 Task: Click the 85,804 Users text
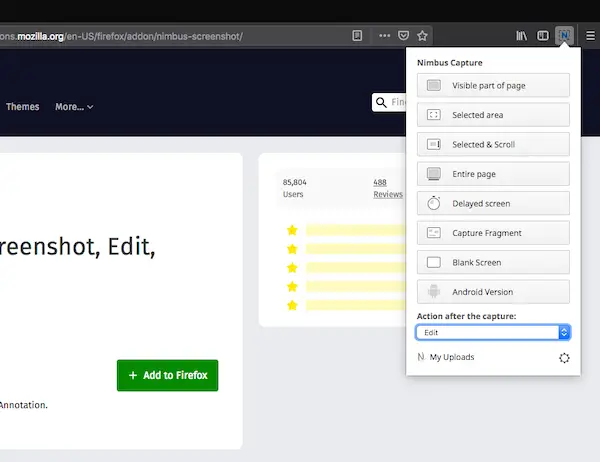[295, 188]
